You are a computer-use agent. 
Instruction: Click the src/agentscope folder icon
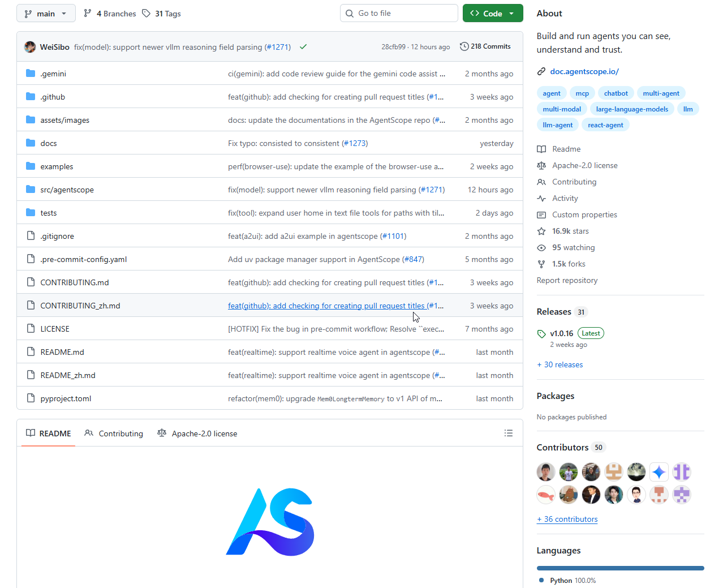31,190
